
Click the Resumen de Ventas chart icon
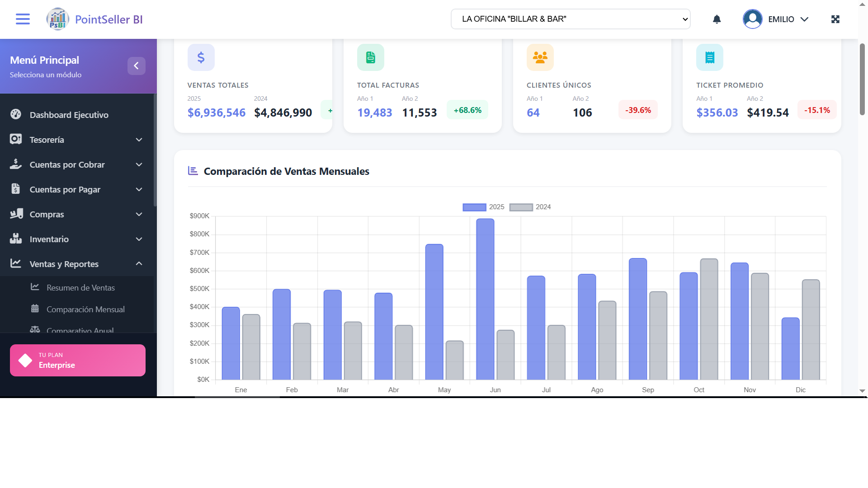[35, 287]
